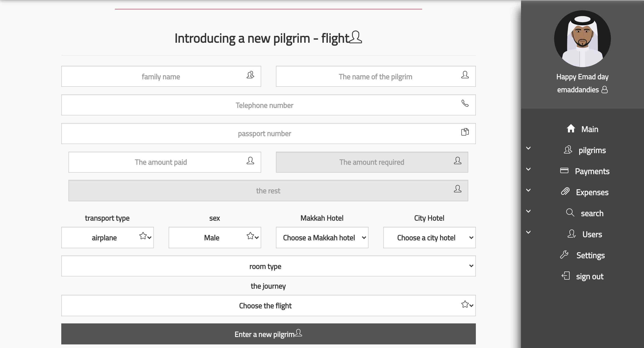Open the Choose the flight dropdown
The image size is (644, 348).
pyautogui.click(x=268, y=306)
